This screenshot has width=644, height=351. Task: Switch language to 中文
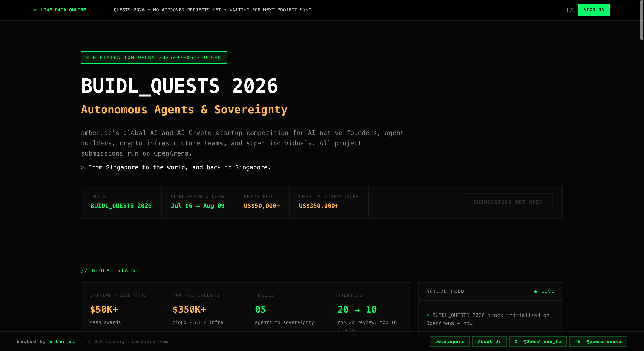point(570,10)
